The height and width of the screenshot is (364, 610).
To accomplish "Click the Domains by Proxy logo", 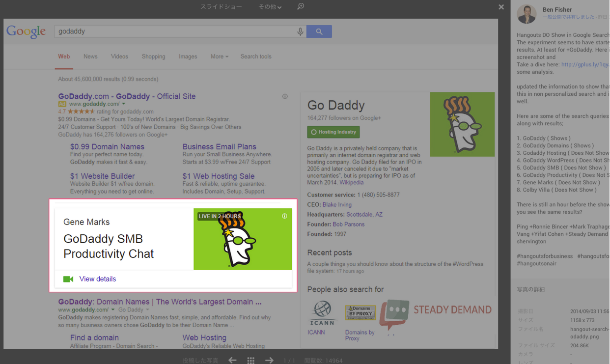I will pos(360,313).
